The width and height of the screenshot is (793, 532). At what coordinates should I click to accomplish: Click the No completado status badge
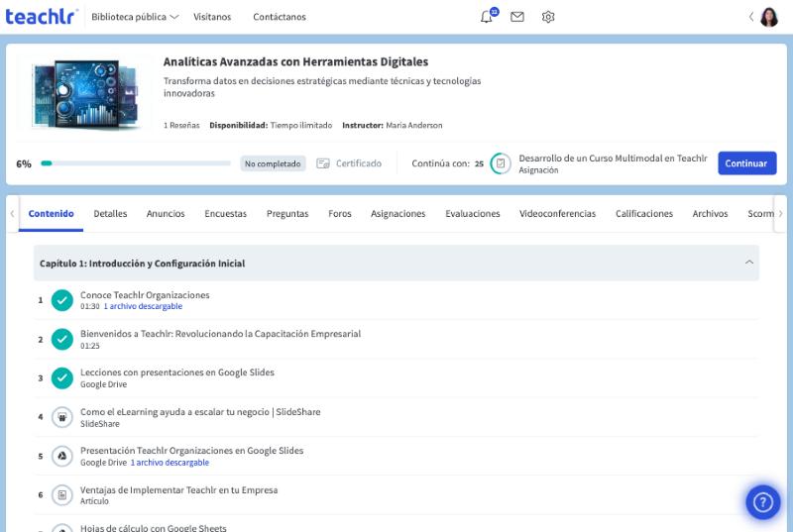[x=273, y=163]
